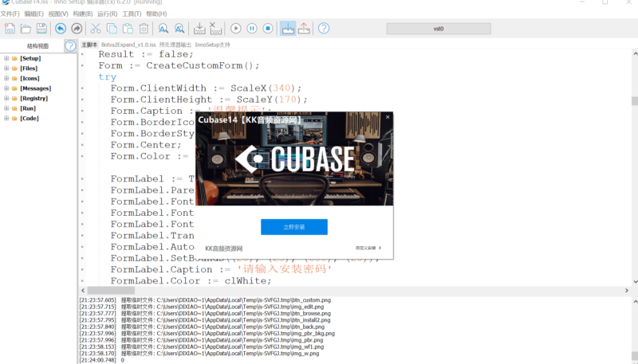Click the vst0 progress bar
Viewport: 638px width, 364px height.
(439, 29)
